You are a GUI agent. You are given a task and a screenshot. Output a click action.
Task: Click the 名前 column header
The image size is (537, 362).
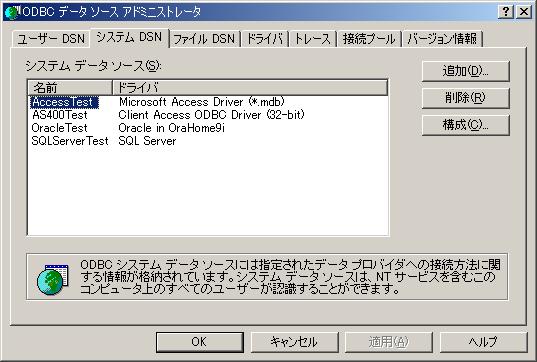[x=70, y=88]
